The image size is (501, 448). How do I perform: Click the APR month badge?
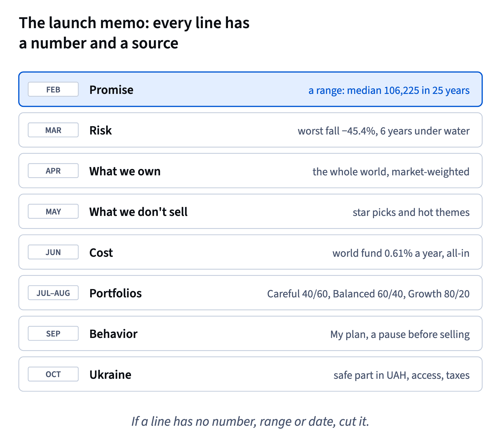pos(53,171)
